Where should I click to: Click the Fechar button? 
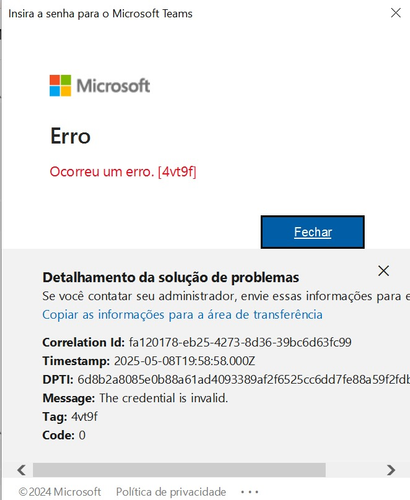(x=313, y=232)
